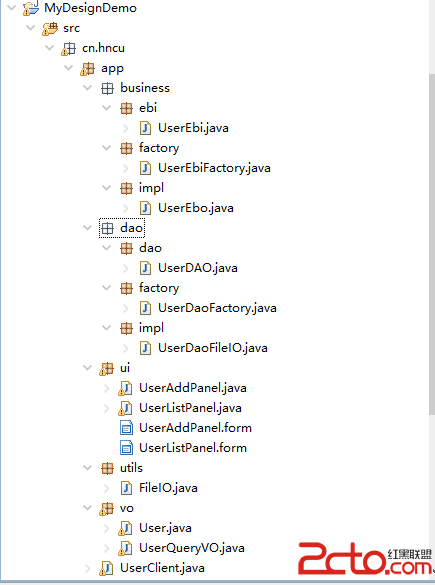
Task: Click the UserClient.java class icon
Action: coord(106,568)
